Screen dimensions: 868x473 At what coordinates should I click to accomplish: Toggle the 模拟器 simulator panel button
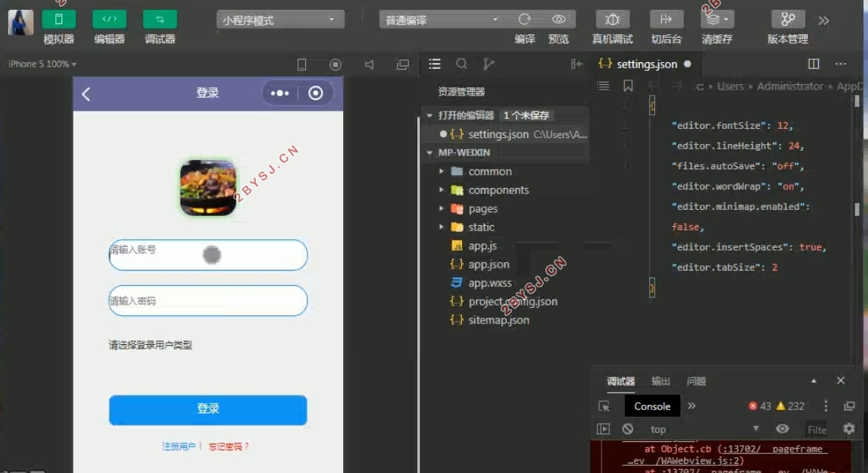pos(58,20)
